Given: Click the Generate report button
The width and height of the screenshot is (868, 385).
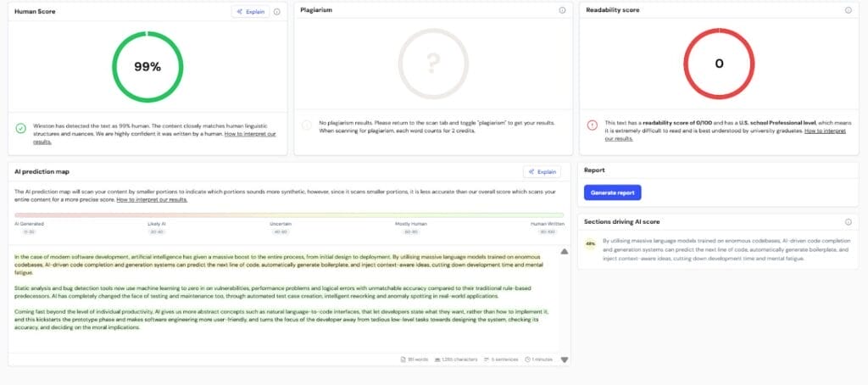Looking at the screenshot, I should click(612, 192).
